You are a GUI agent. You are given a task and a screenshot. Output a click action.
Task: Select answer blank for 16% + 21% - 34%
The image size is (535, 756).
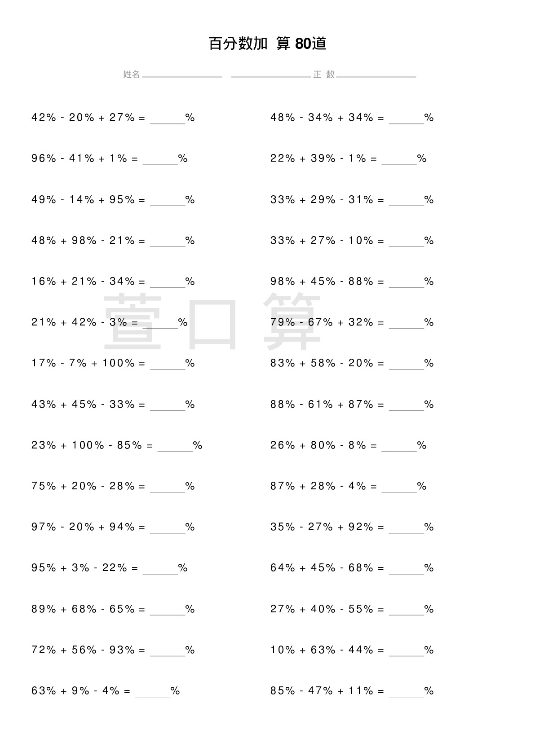point(168,282)
